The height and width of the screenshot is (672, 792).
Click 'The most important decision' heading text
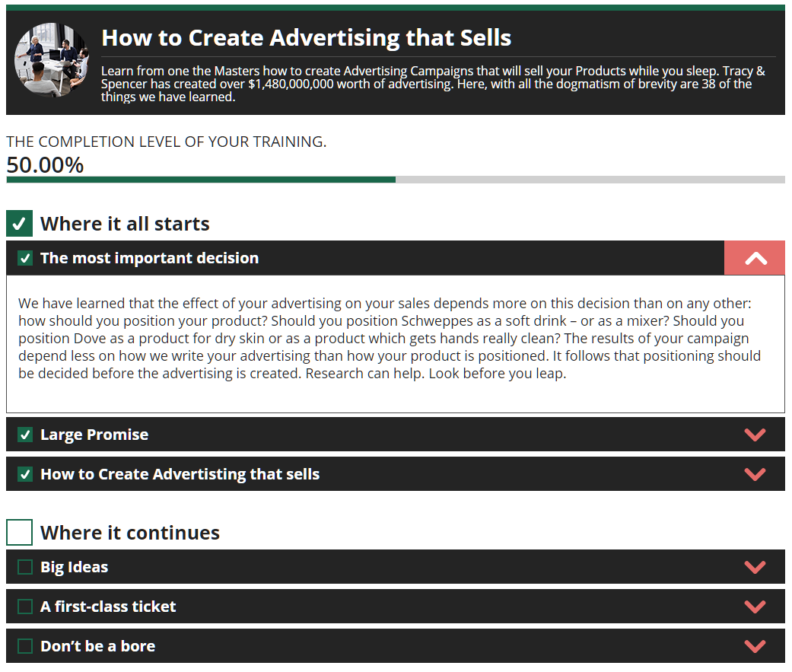tap(149, 258)
